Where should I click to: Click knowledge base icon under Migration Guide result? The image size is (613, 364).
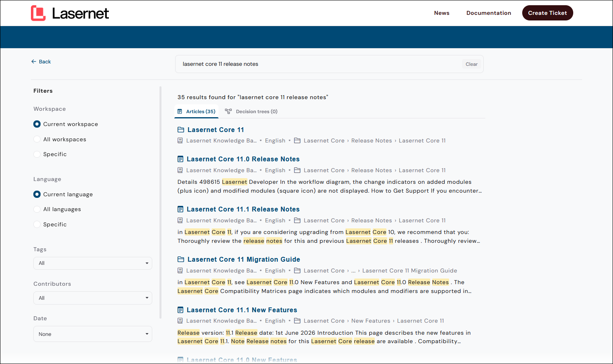(x=180, y=271)
